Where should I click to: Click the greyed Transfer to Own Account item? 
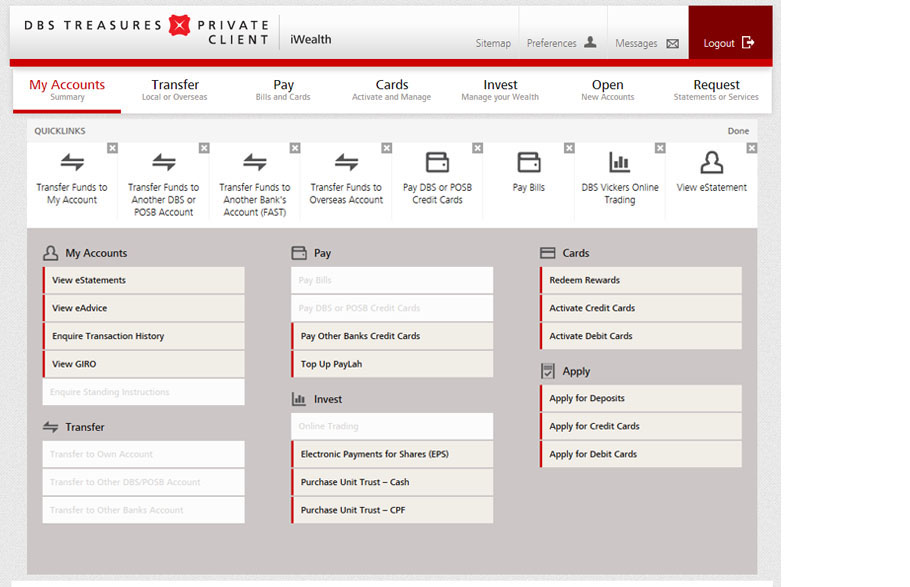click(143, 454)
